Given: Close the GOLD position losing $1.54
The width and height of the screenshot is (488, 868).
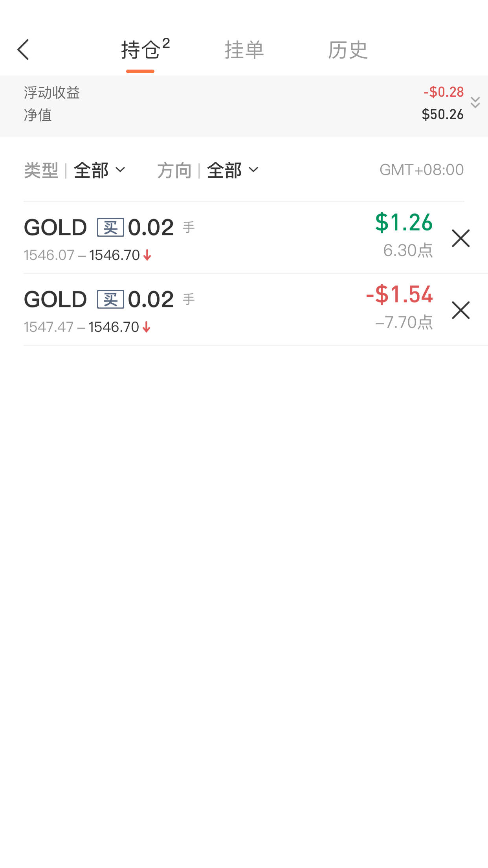Looking at the screenshot, I should point(460,310).
